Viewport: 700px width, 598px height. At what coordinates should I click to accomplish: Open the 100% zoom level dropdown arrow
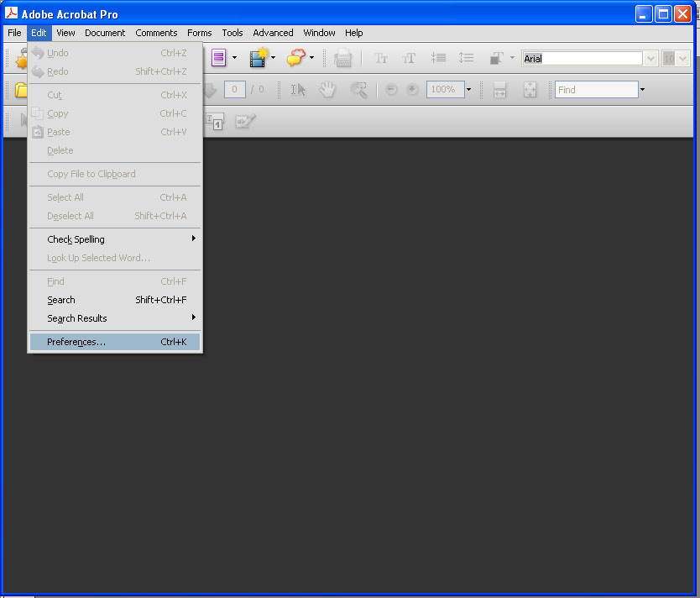(468, 89)
